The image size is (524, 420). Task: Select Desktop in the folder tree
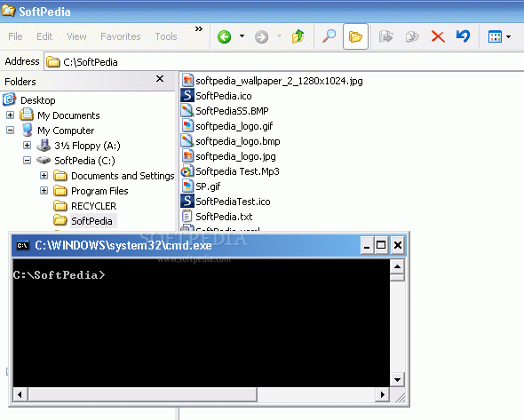tap(38, 100)
